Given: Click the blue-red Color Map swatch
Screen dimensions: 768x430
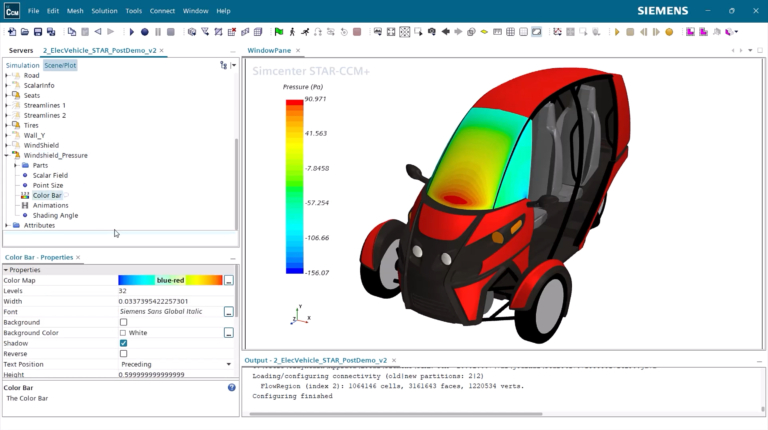Looking at the screenshot, I should [170, 280].
